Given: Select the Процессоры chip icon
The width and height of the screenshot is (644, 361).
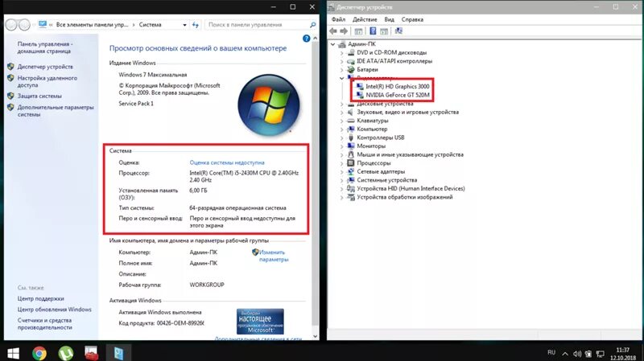Looking at the screenshot, I should 351,163.
